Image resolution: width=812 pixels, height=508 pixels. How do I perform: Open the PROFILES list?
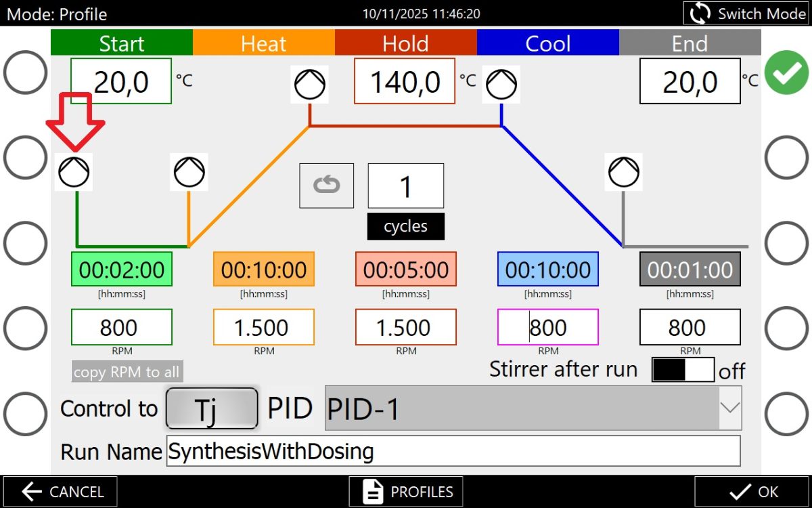pos(406,492)
